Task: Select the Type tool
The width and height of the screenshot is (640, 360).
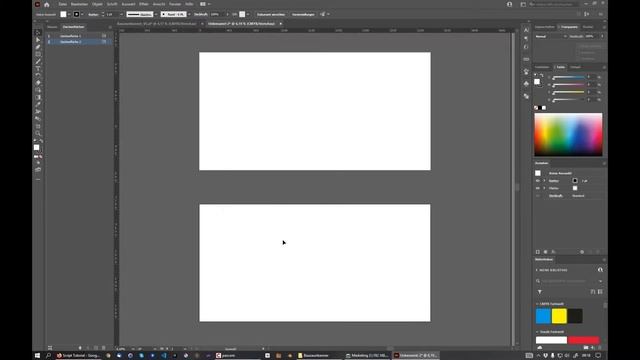Action: pyautogui.click(x=38, y=69)
